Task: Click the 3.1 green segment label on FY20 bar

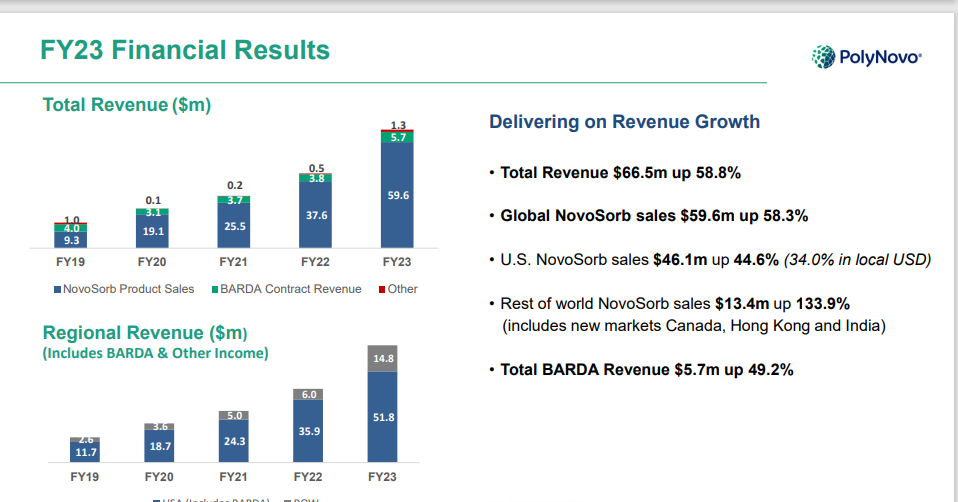Action: pyautogui.click(x=153, y=213)
